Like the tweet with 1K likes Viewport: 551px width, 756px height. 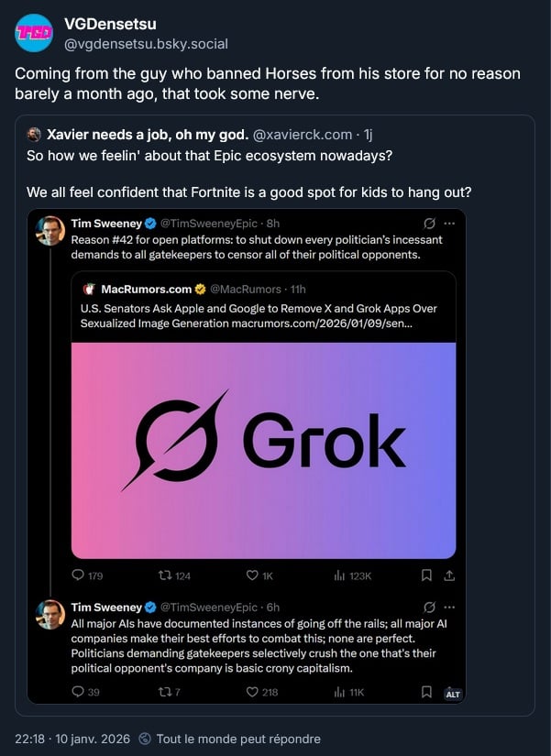click(252, 575)
